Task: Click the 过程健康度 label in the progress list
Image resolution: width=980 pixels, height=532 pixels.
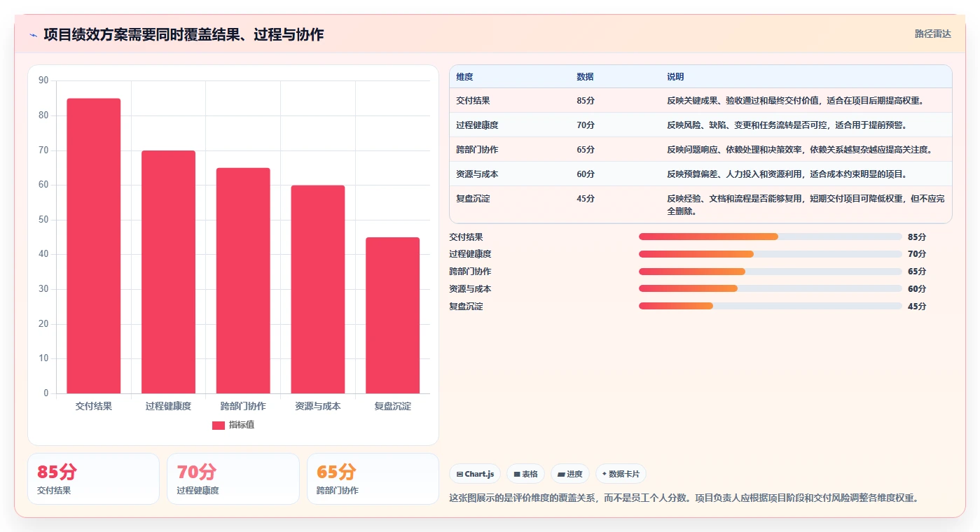Action: point(470,254)
